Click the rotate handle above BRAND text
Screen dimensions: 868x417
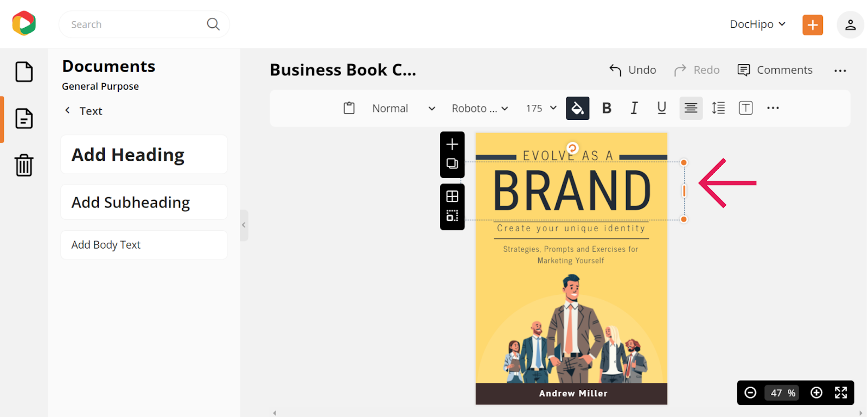(x=572, y=148)
